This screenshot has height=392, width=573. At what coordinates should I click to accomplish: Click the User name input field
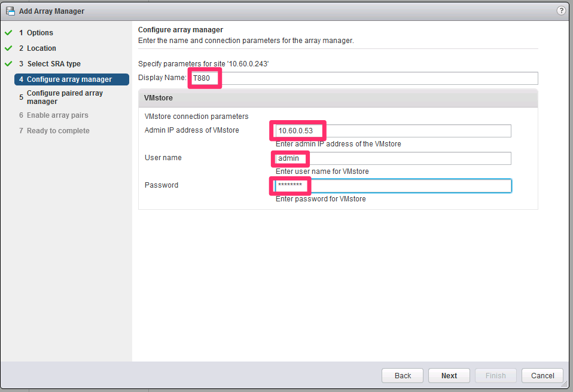[392, 158]
